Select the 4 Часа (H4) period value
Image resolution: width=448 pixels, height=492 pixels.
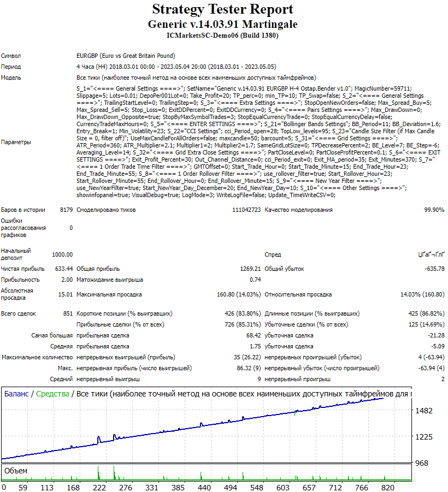(x=176, y=67)
